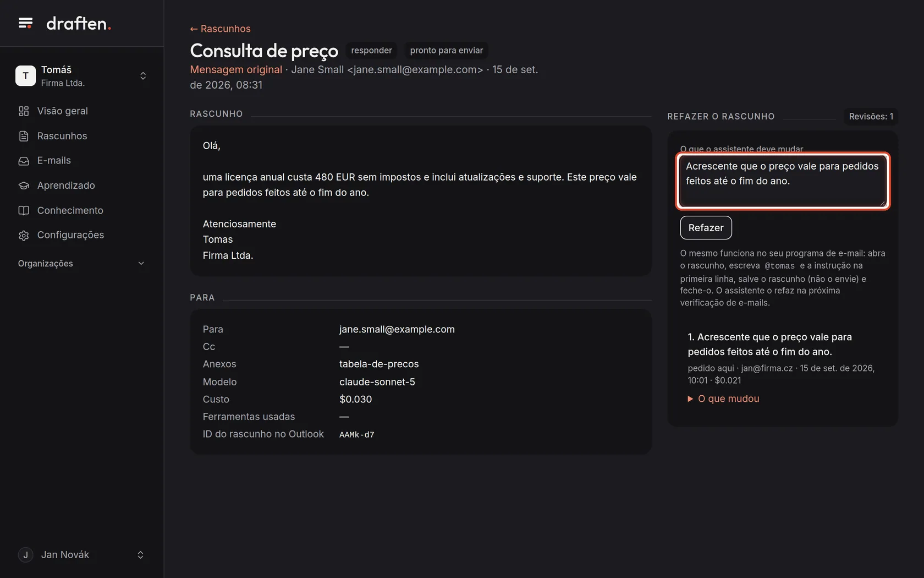Go back via the '← Rascunhos' link
Screen dimensions: 924x578
pyautogui.click(x=220, y=29)
